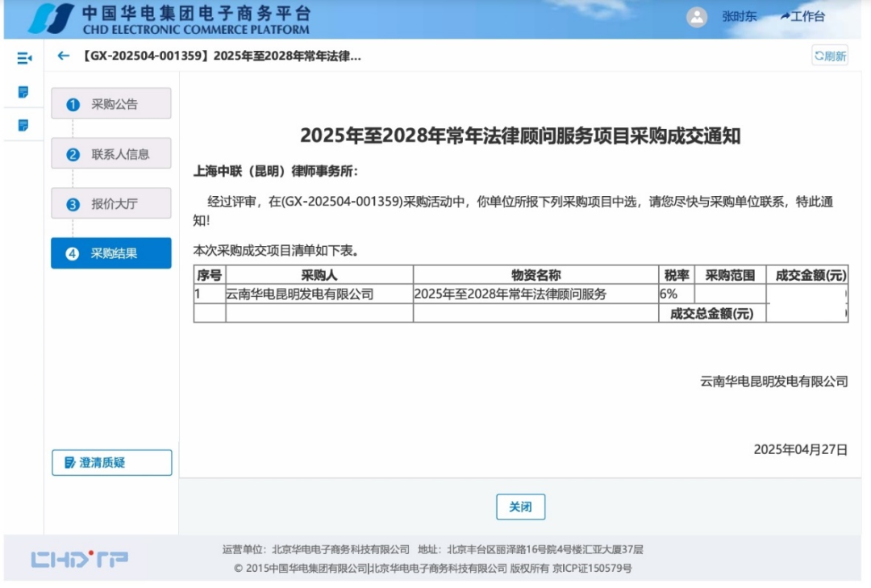Click the 物资名称 column header
The width and height of the screenshot is (871, 588).
(x=536, y=275)
